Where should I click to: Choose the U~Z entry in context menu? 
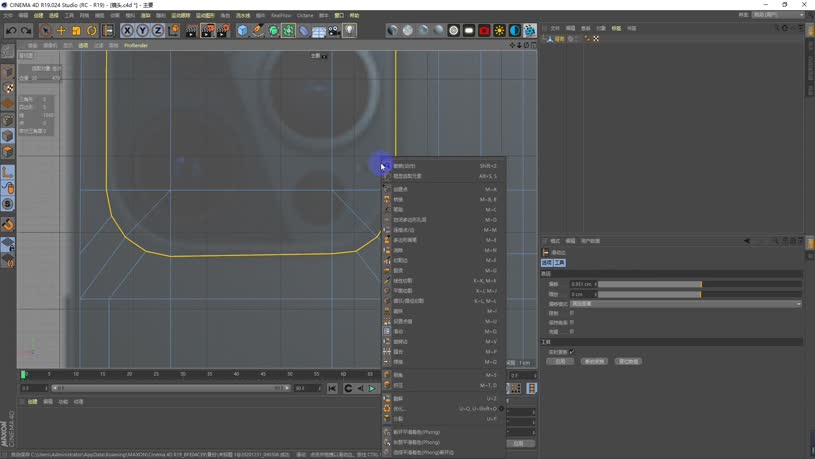443,398
